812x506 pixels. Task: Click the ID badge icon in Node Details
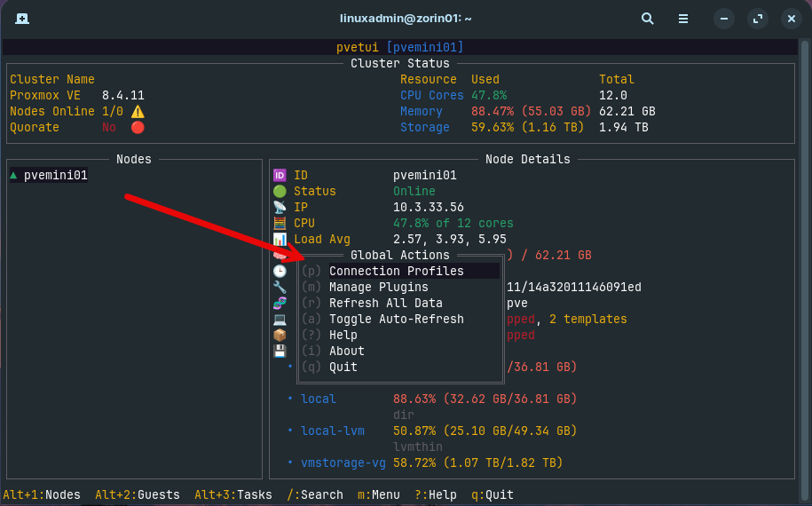coord(280,176)
